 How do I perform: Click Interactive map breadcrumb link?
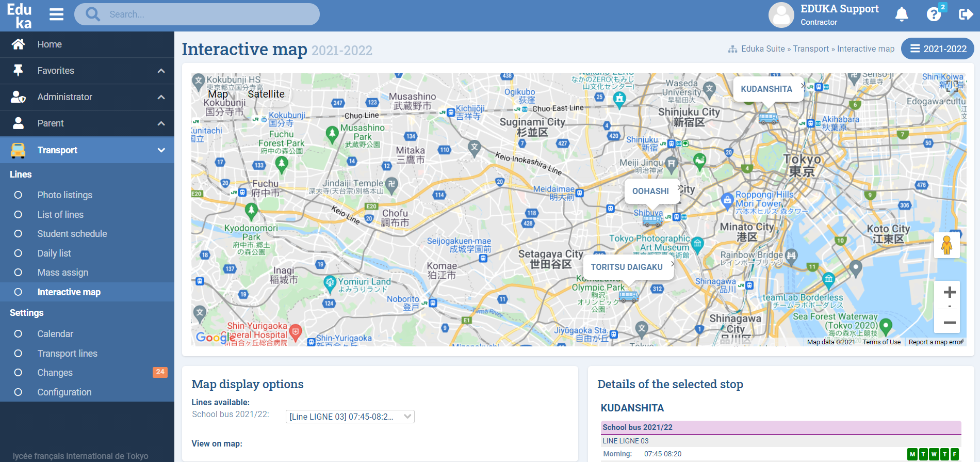(866, 49)
